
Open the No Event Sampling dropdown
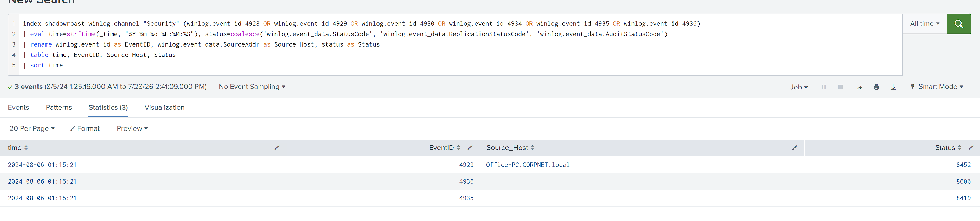click(252, 87)
